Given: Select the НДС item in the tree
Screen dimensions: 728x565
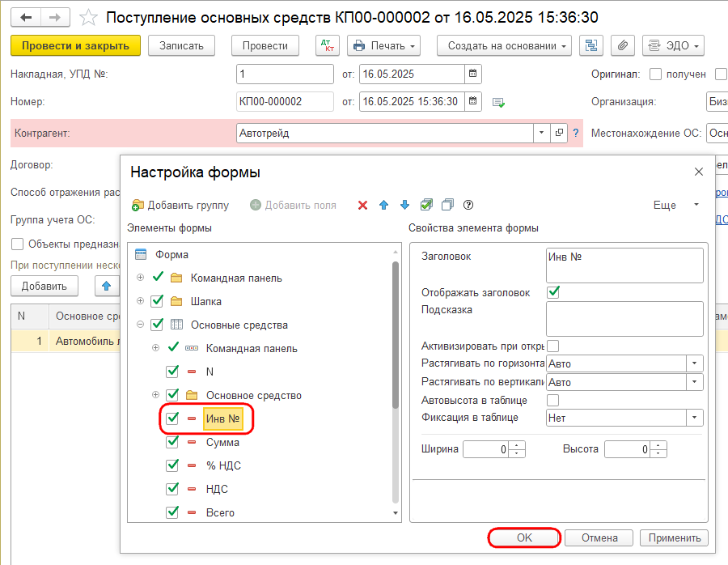Looking at the screenshot, I should point(217,489).
